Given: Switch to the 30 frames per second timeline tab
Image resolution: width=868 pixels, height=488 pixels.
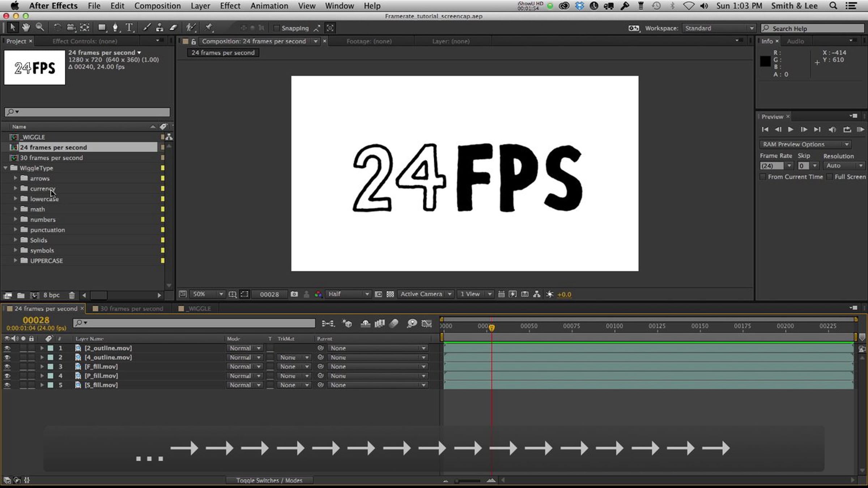Looking at the screenshot, I should coord(131,309).
